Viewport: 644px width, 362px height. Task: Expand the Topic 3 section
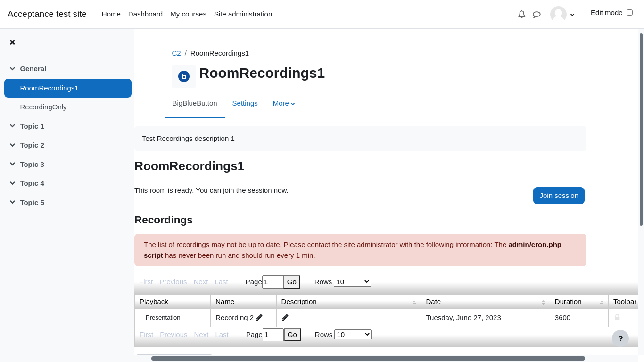pyautogui.click(x=12, y=164)
